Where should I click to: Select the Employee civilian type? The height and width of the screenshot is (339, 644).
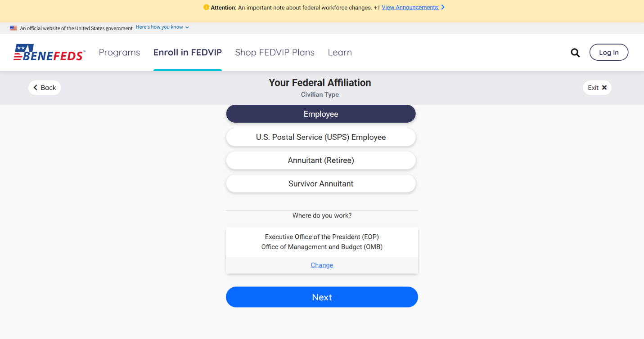click(x=320, y=114)
